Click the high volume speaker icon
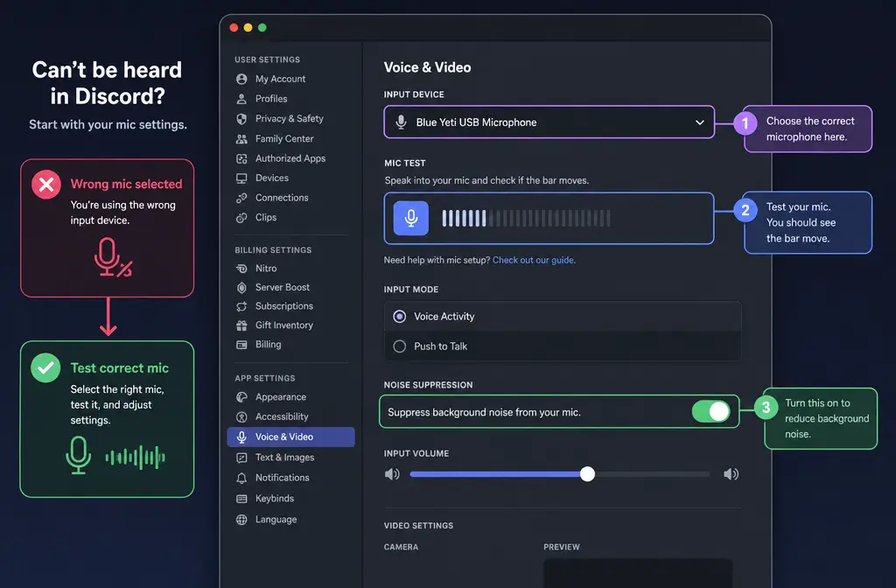Screen dimensions: 896x588 click(x=731, y=474)
